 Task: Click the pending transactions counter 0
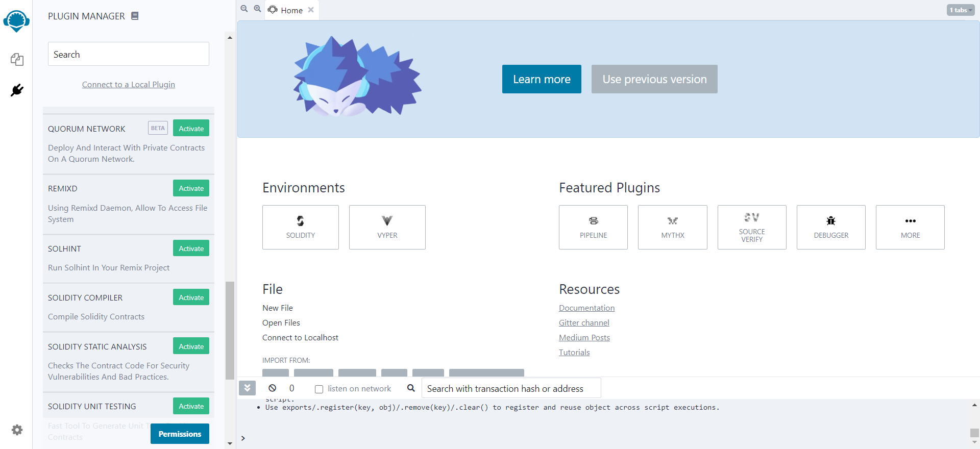[x=292, y=388]
